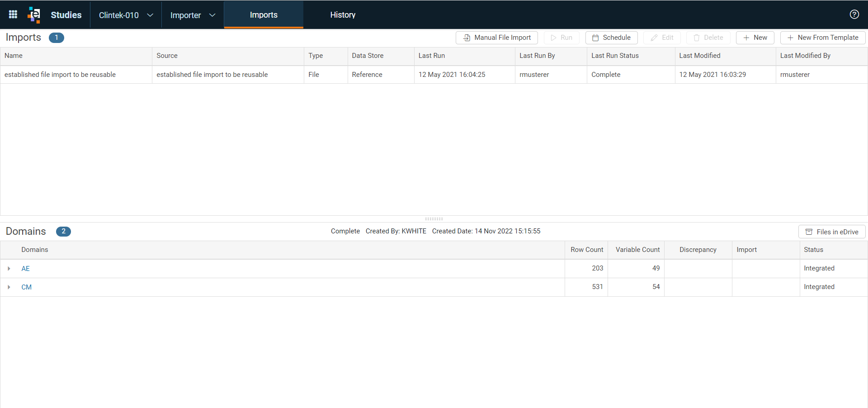
Task: Click the Manual File Import button
Action: click(x=496, y=38)
